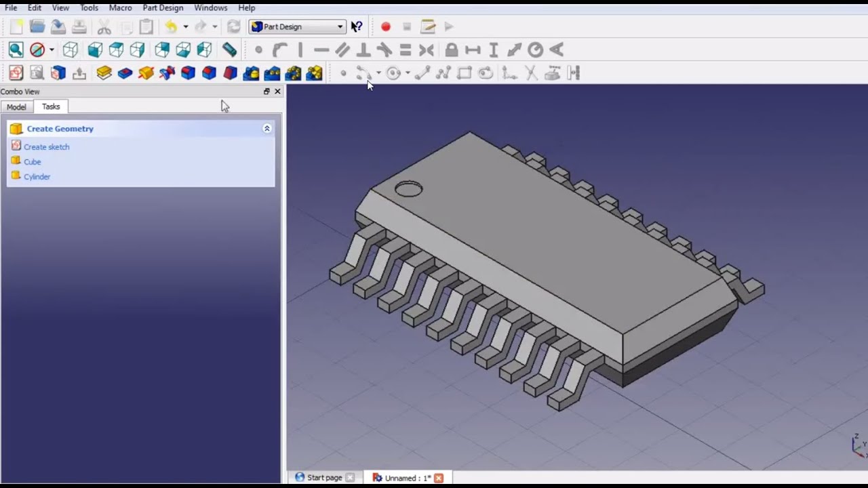Click the horizontal distance constraint icon
Image resolution: width=868 pixels, height=488 pixels.
coord(473,49)
